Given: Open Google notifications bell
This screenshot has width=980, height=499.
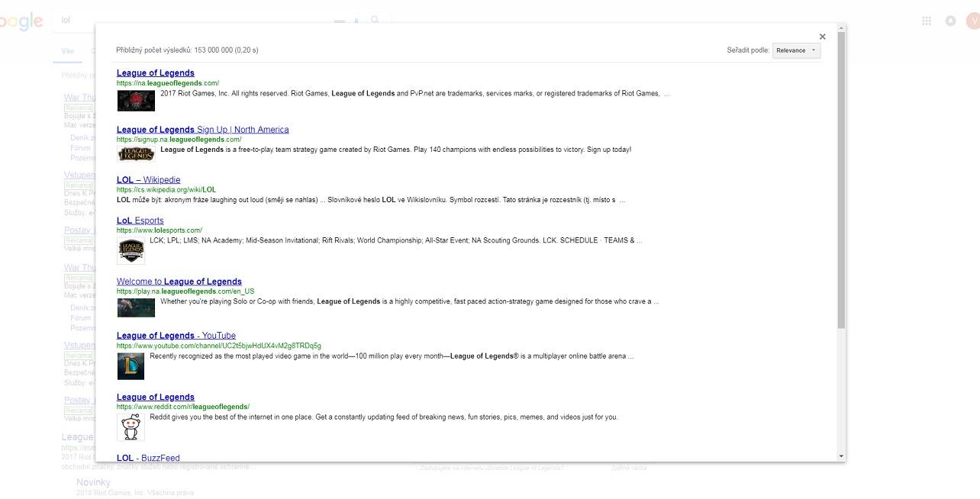Looking at the screenshot, I should (x=950, y=21).
